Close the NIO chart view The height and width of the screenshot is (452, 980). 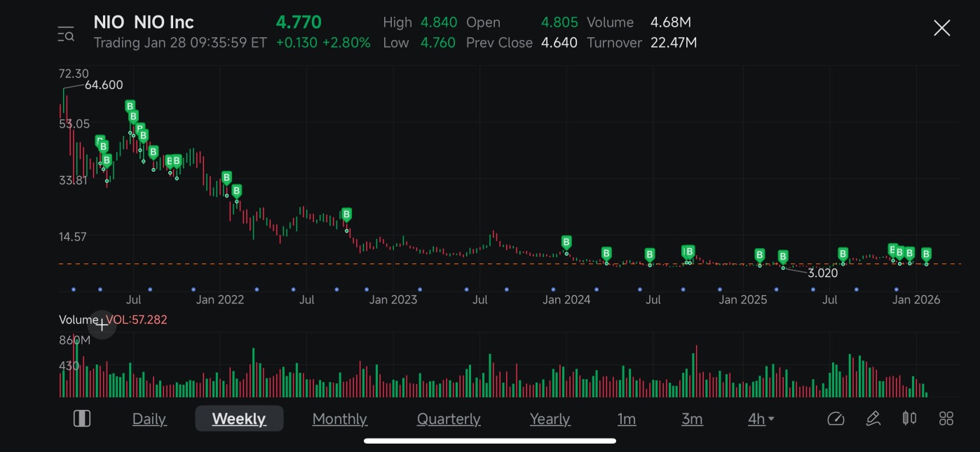(x=941, y=28)
